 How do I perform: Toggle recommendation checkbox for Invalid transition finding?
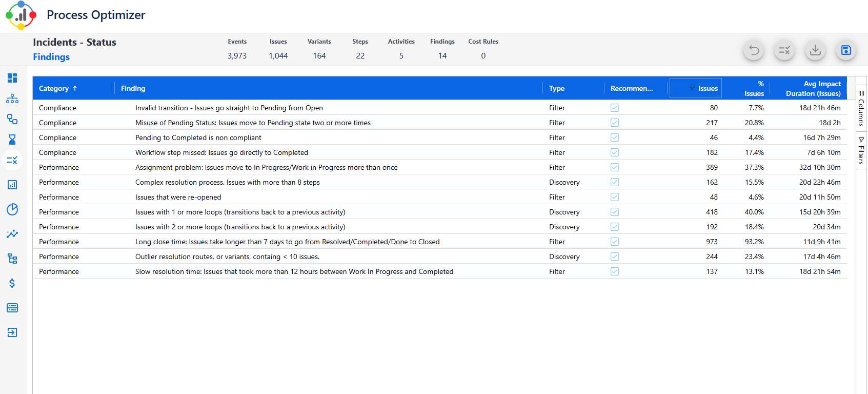point(615,108)
